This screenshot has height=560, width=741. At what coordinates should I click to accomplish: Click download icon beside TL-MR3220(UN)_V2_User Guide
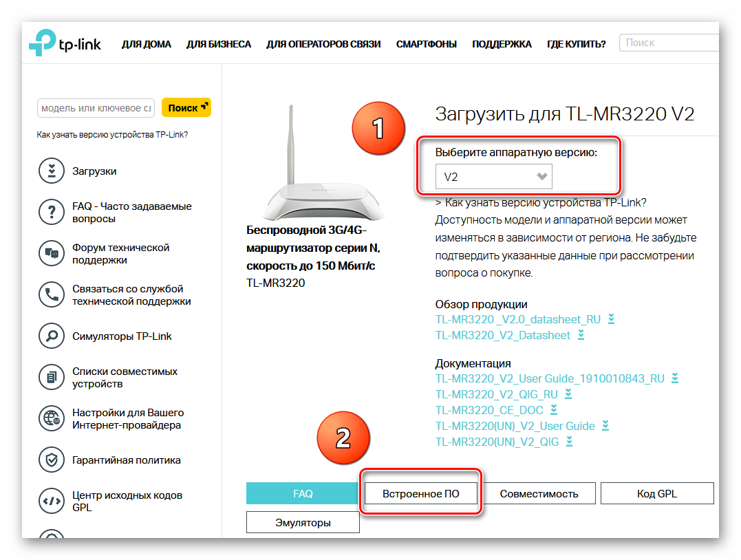click(x=605, y=426)
